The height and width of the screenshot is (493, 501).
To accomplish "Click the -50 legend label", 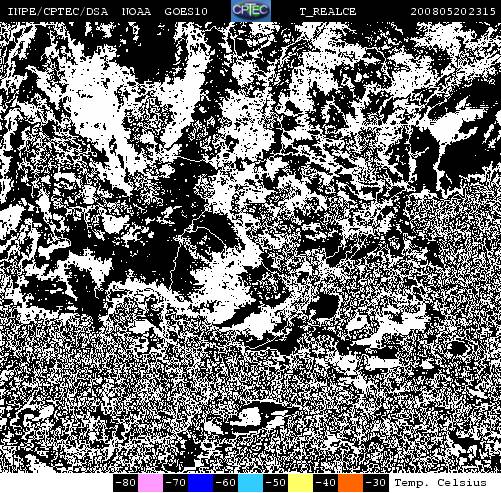I will point(275,483).
